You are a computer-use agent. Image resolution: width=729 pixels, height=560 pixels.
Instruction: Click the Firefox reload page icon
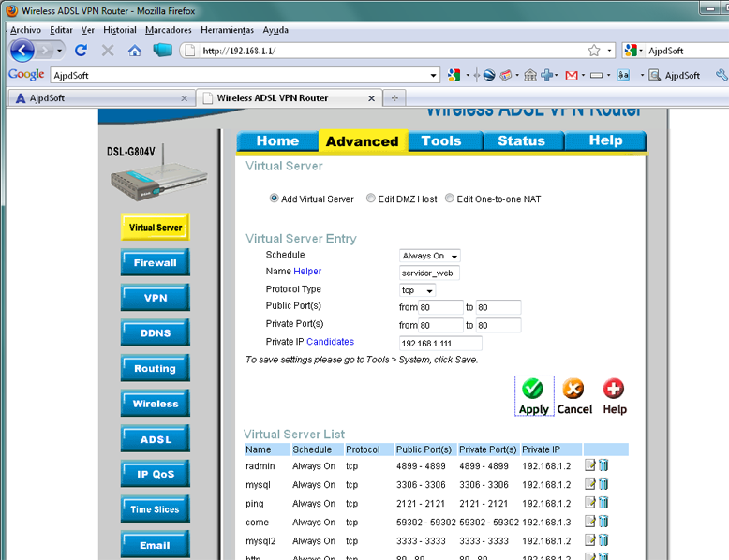pyautogui.click(x=82, y=51)
